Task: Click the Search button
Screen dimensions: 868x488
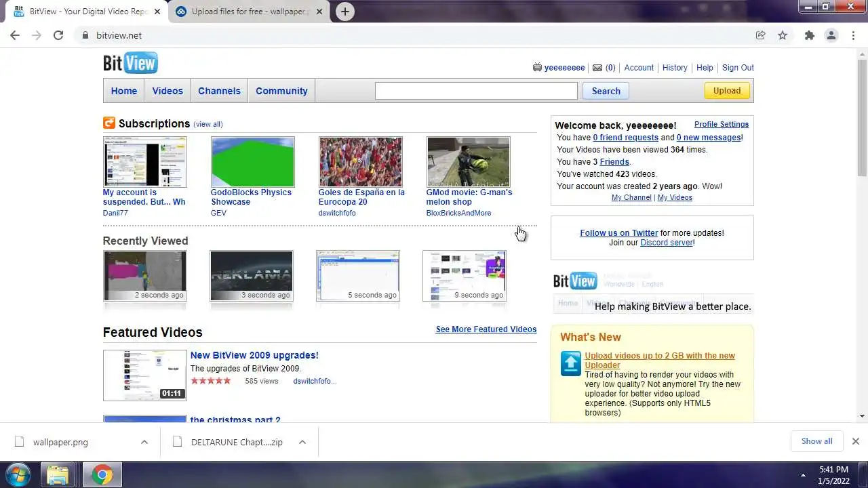Action: click(606, 91)
